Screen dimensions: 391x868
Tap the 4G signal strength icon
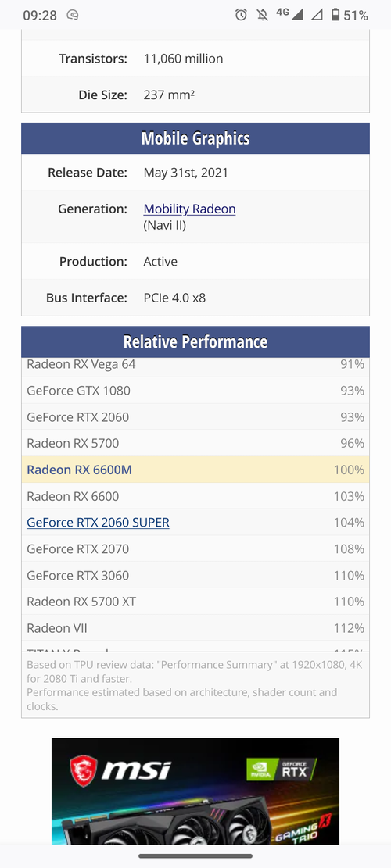click(x=289, y=14)
